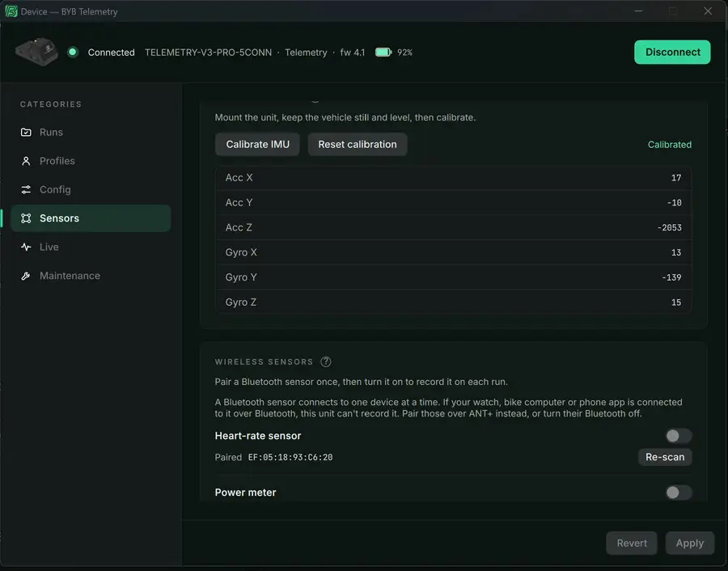
Task: Click the Profiles person icon
Action: pyautogui.click(x=26, y=161)
